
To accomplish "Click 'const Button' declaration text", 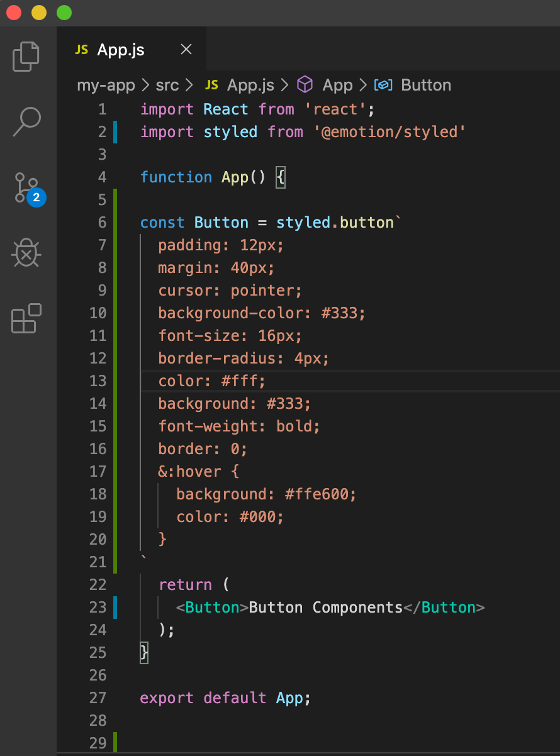I will (194, 223).
